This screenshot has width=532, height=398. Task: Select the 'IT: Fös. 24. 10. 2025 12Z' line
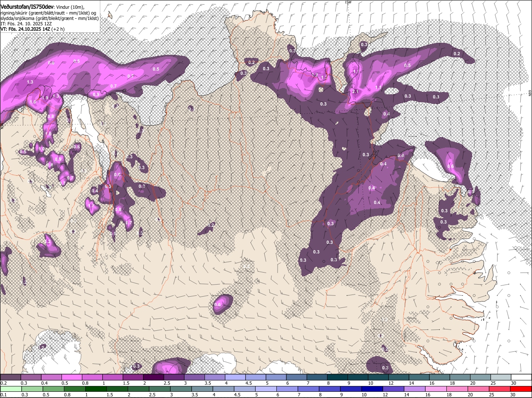26,24
